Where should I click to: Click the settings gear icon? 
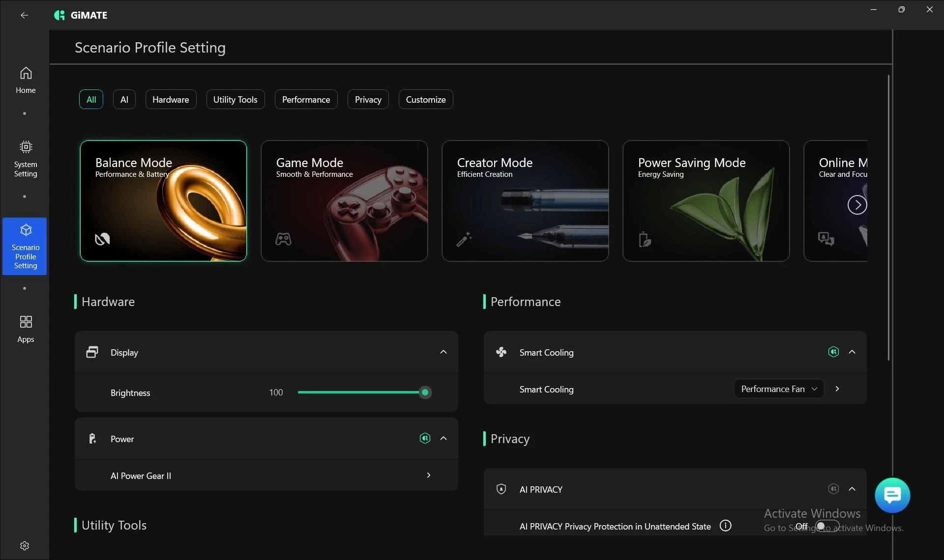click(x=25, y=546)
